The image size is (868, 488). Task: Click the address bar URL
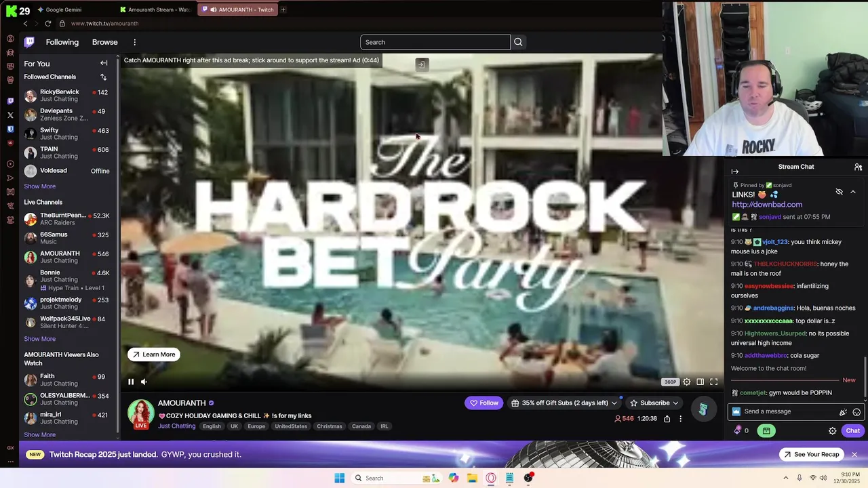coord(104,24)
